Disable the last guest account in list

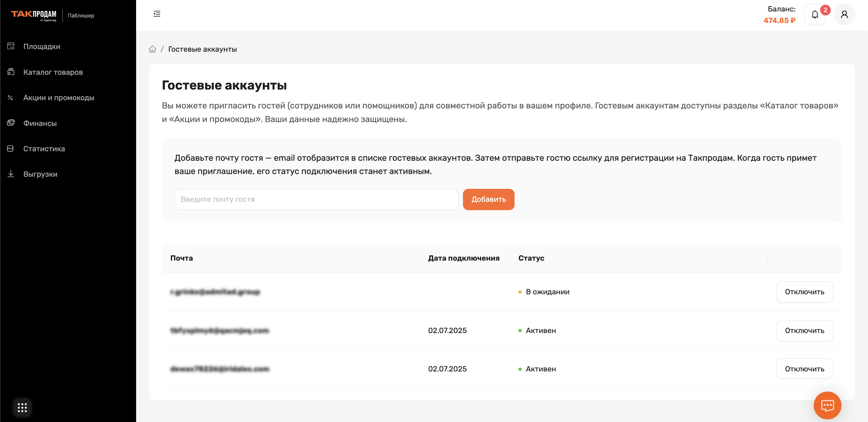[x=804, y=369]
